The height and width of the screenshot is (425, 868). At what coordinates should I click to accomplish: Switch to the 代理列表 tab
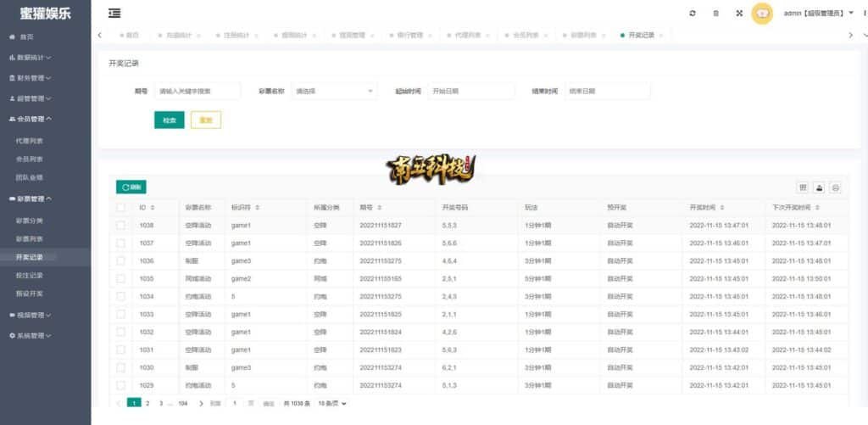467,35
